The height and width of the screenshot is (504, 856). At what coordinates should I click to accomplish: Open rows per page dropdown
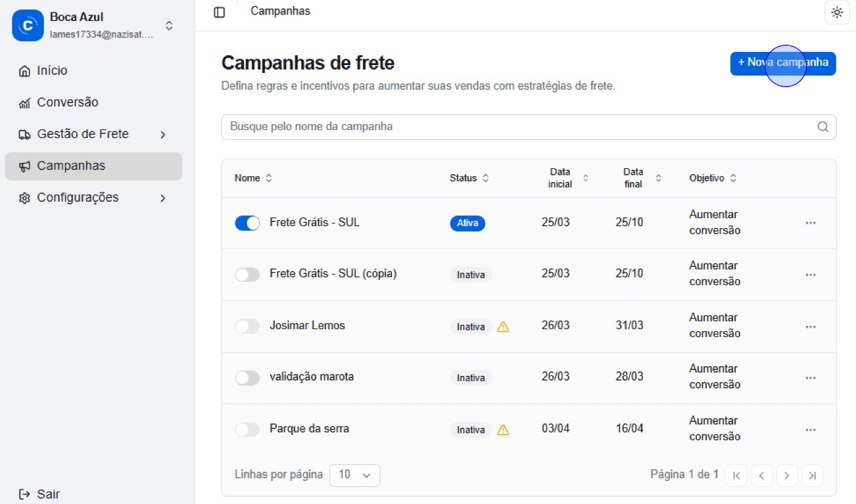pyautogui.click(x=354, y=474)
